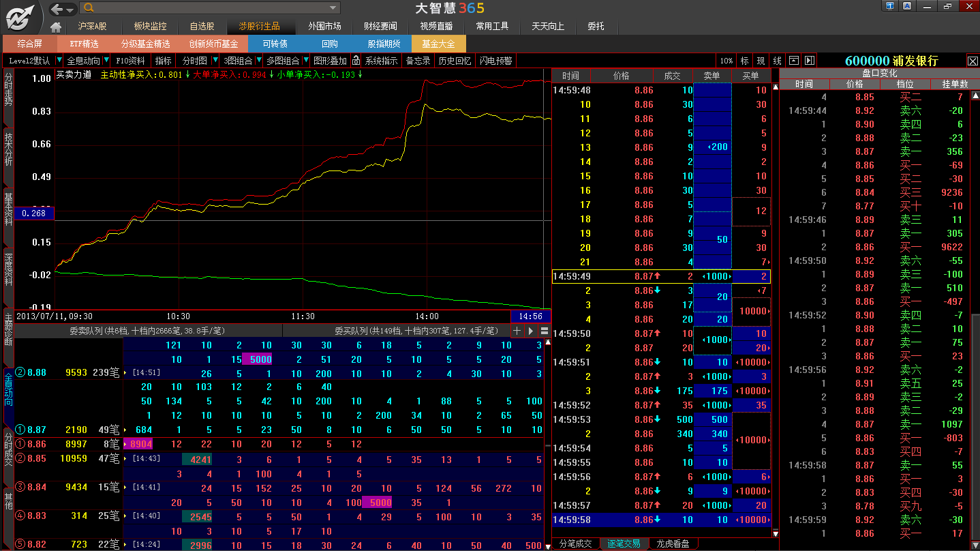This screenshot has height=551, width=980.
Task: Click the back arrow navigation button
Action: (58, 8)
